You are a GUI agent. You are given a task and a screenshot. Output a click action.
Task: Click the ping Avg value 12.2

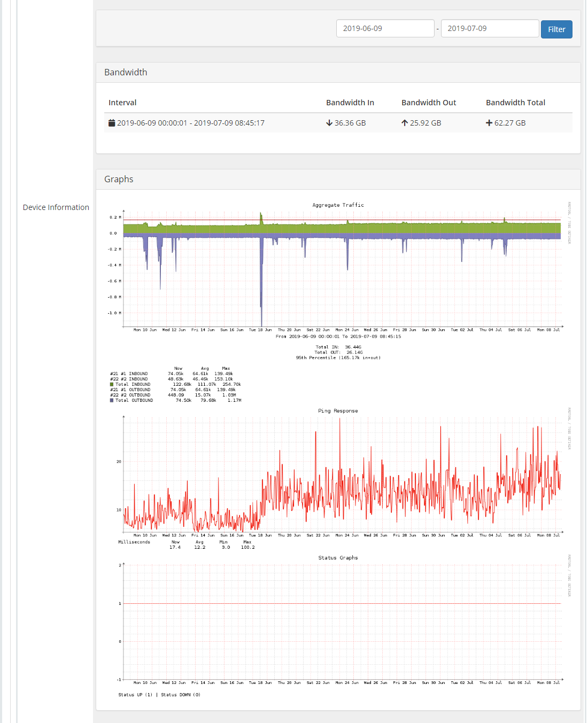(199, 548)
